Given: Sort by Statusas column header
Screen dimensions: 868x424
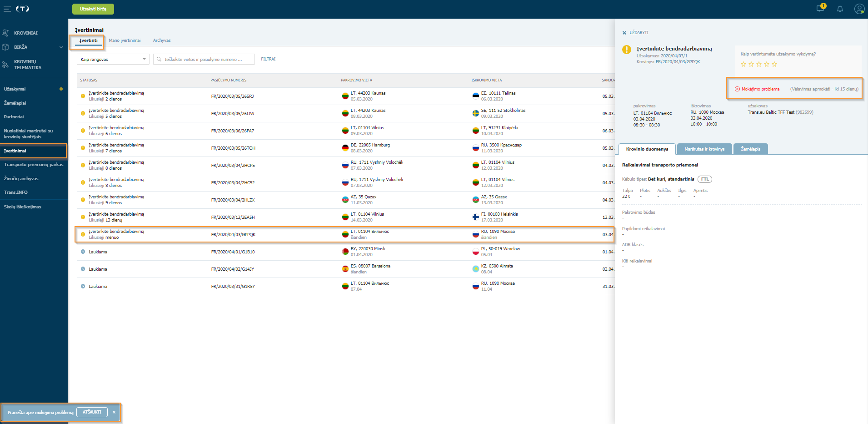Looking at the screenshot, I should [x=89, y=80].
